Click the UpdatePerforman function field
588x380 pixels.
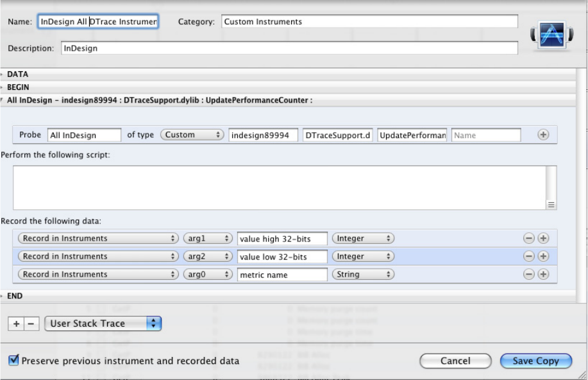point(412,135)
